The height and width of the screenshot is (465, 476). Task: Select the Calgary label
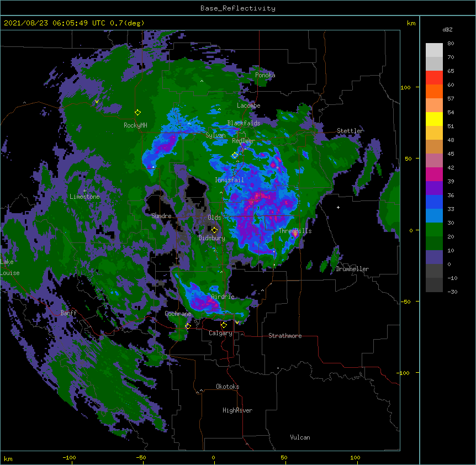(x=220, y=333)
